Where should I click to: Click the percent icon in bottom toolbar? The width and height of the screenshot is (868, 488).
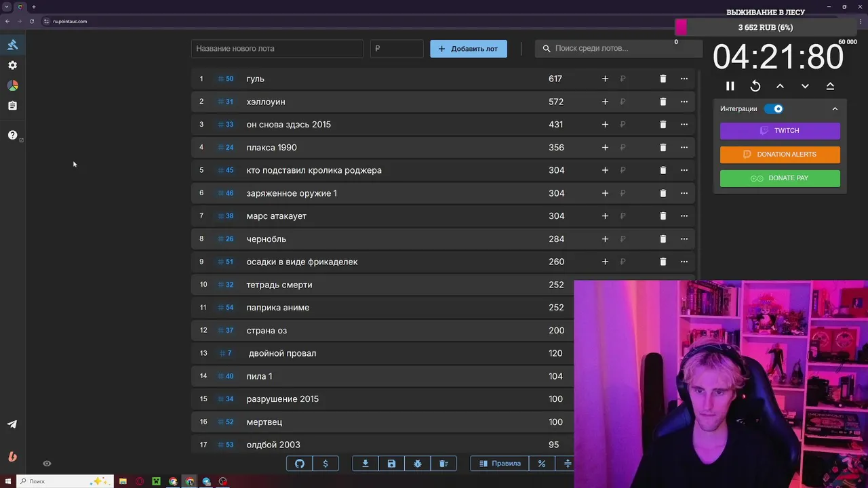[x=542, y=464]
